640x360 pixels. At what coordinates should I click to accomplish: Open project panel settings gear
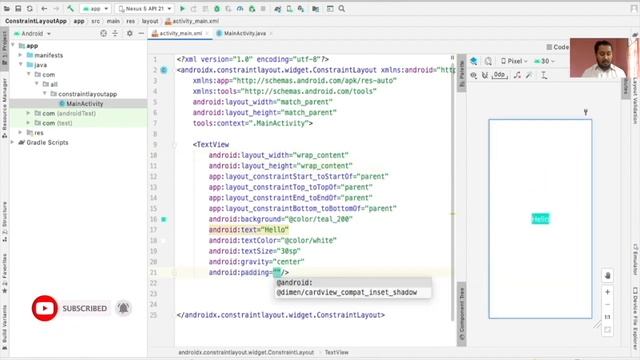point(129,33)
